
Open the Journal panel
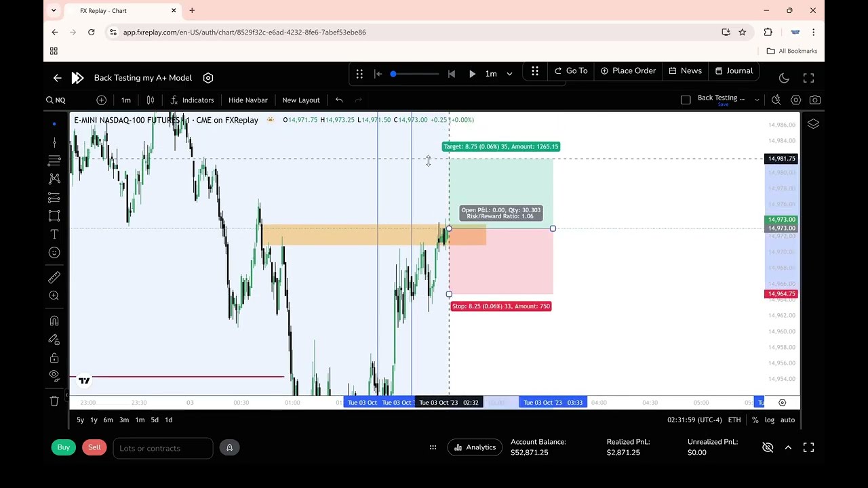click(734, 70)
